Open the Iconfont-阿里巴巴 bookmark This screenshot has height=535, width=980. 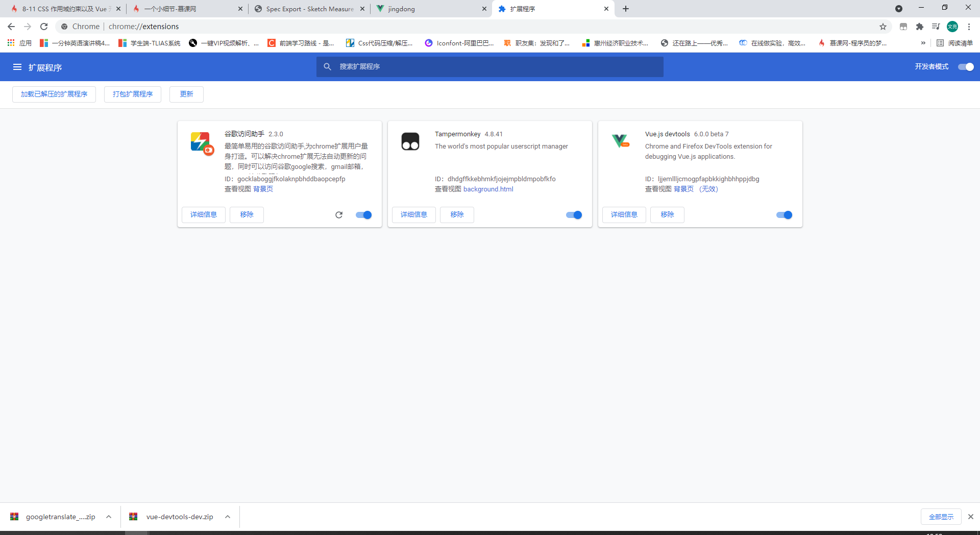(x=458, y=43)
